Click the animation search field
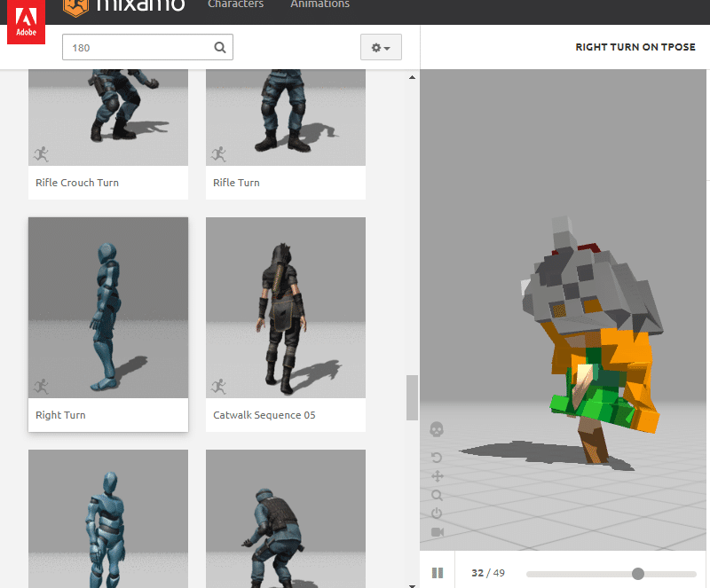The width and height of the screenshot is (710, 588). [147, 47]
